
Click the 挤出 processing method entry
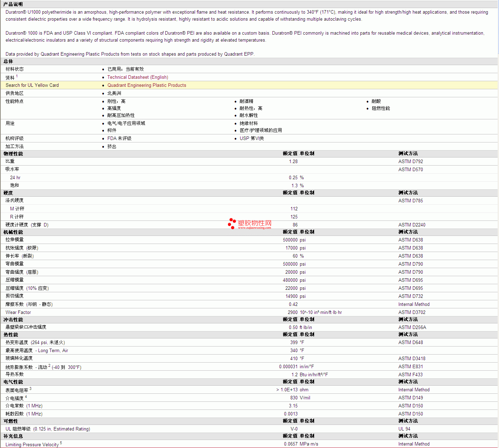click(x=112, y=147)
